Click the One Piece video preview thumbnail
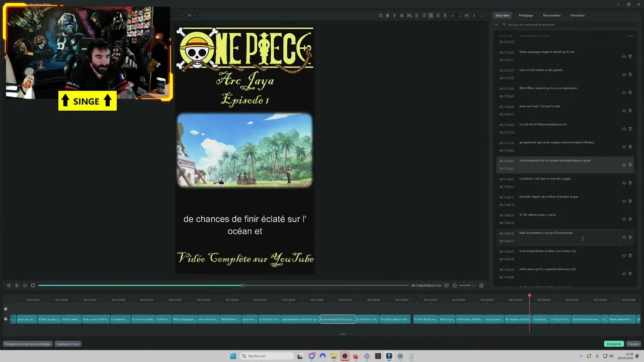The width and height of the screenshot is (644, 362). pyautogui.click(x=245, y=150)
